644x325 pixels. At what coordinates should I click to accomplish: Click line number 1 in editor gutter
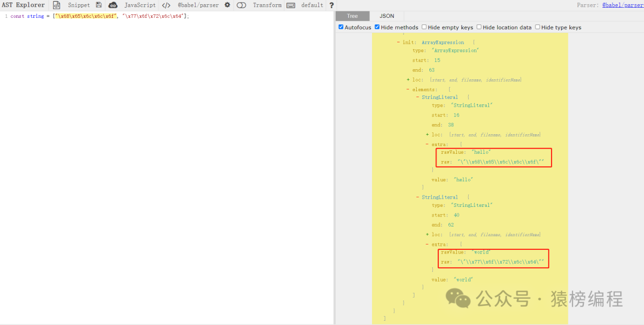coord(6,17)
